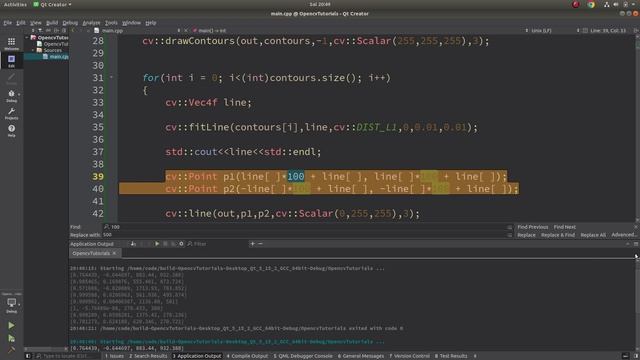Click the Replace button
Image resolution: width=640 pixels, height=360 pixels.
(526, 235)
